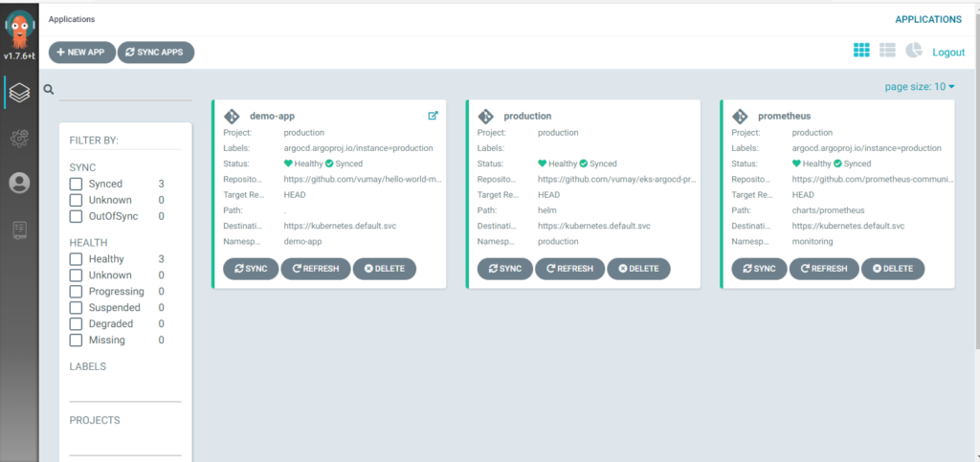Toggle the Healthy health filter
This screenshot has height=462, width=980.
click(x=76, y=259)
